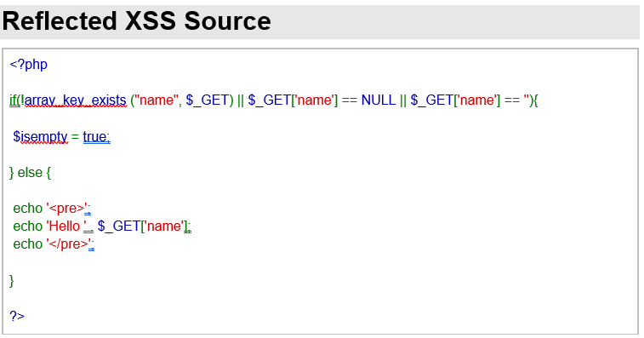Click the underlined 'if' keyword
Screen dimensions: 644x338
13,100
